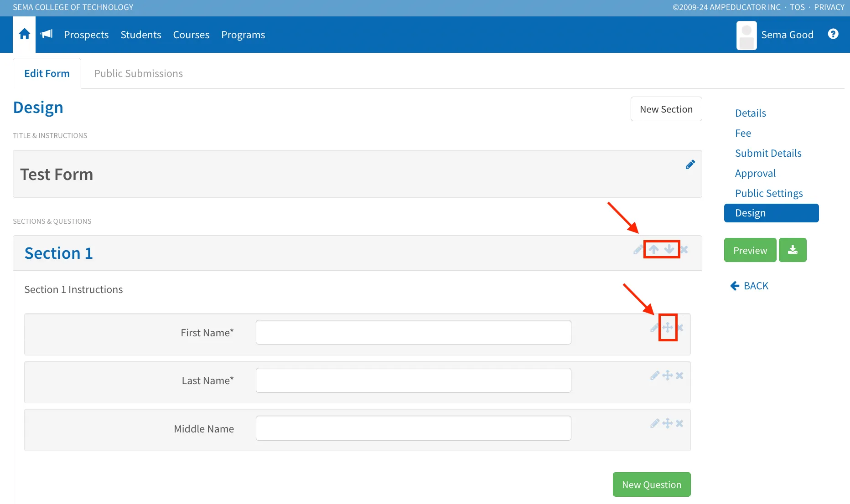This screenshot has height=504, width=850.
Task: Preview the form
Action: point(750,250)
